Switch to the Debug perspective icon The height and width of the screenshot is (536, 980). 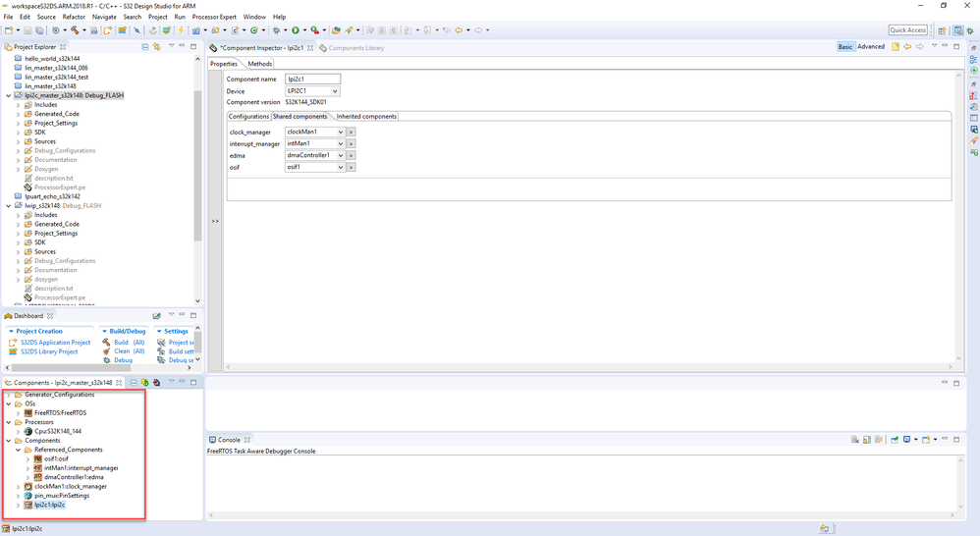pos(970,30)
